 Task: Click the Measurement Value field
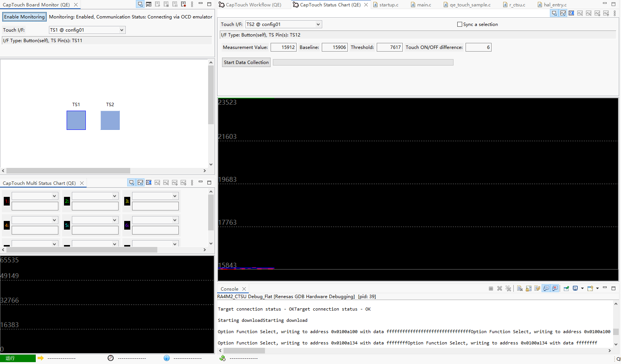coord(283,47)
